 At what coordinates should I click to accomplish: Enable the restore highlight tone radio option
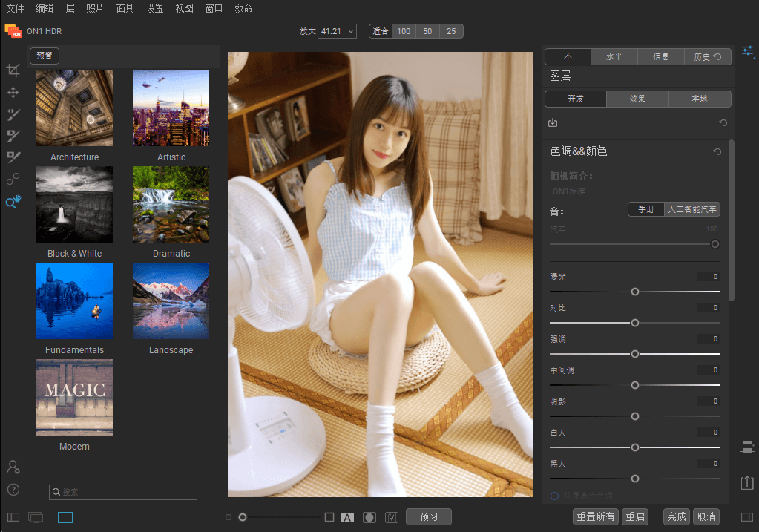(555, 496)
